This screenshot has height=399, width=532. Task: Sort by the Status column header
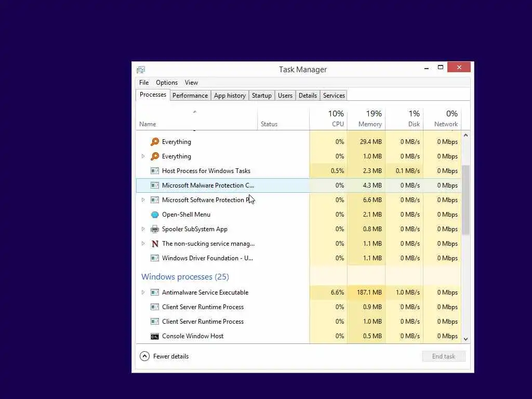click(x=283, y=119)
